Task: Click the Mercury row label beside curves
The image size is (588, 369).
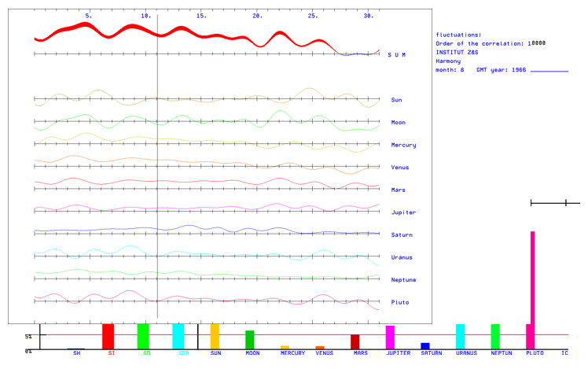Action: (x=403, y=146)
